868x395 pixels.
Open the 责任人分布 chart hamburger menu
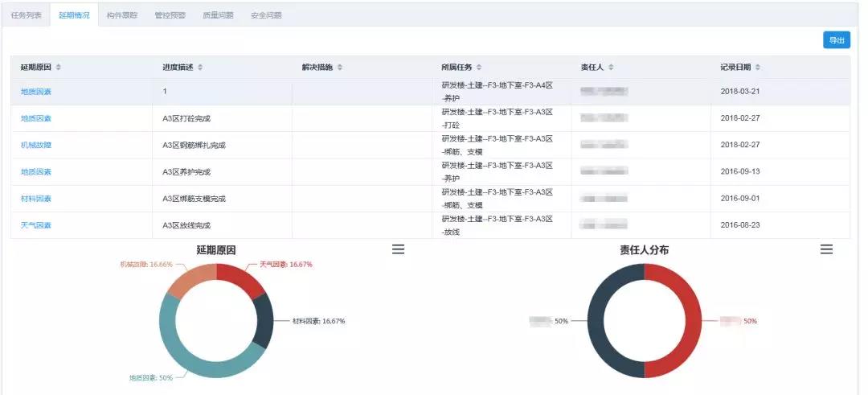coord(826,250)
